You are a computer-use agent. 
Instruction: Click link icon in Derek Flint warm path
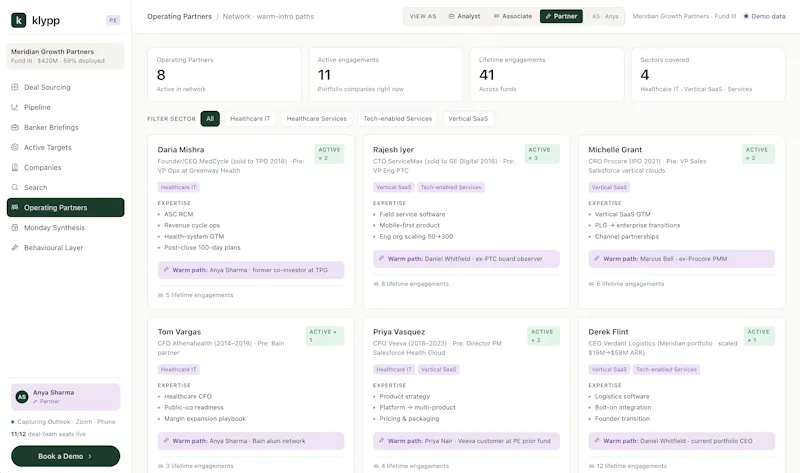click(597, 440)
